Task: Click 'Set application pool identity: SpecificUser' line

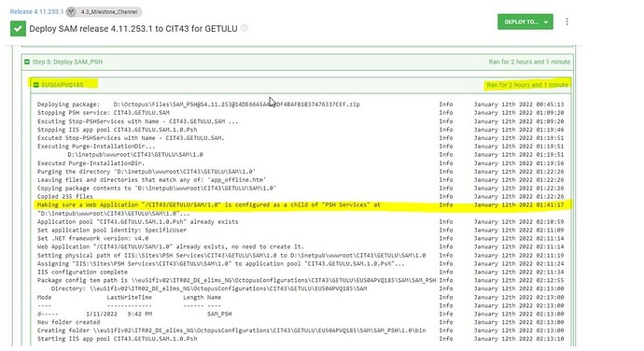Action: point(112,230)
